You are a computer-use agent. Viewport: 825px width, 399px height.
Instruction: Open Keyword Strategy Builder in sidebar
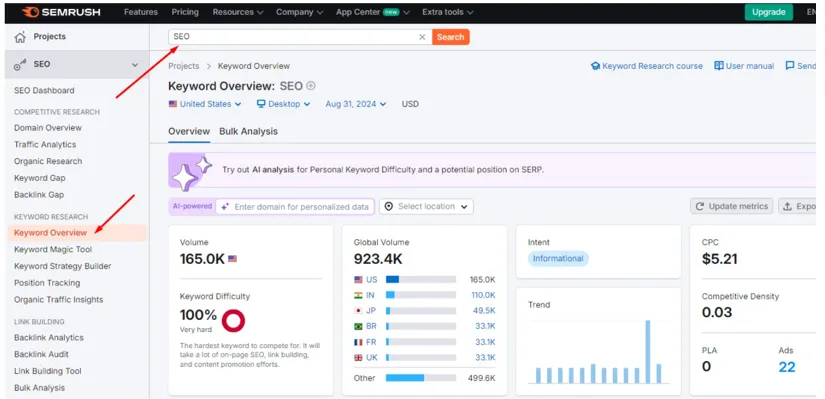[63, 266]
